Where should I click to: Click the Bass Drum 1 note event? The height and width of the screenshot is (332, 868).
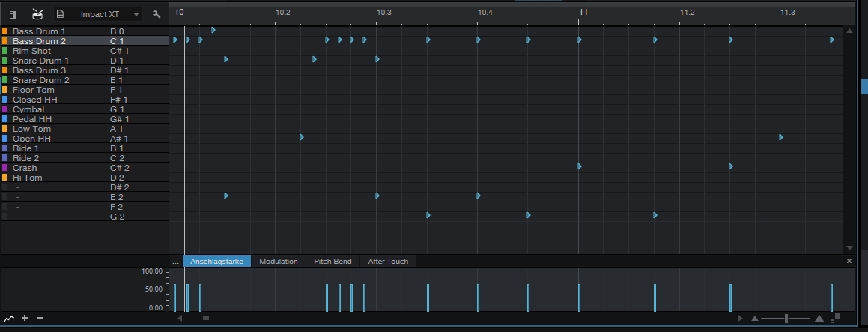(213, 30)
